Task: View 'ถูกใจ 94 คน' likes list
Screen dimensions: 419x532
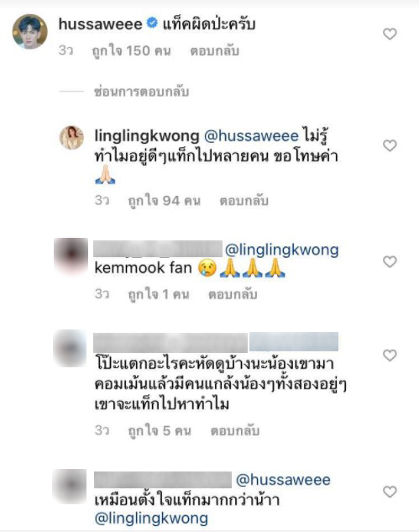Action: (x=165, y=201)
